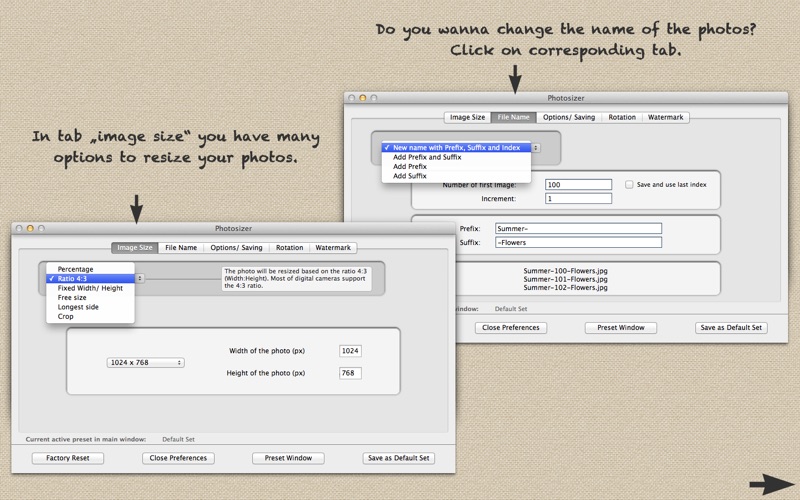Open Options/ Saving tab in back window
Image resolution: width=800 pixels, height=500 pixels.
click(x=569, y=117)
